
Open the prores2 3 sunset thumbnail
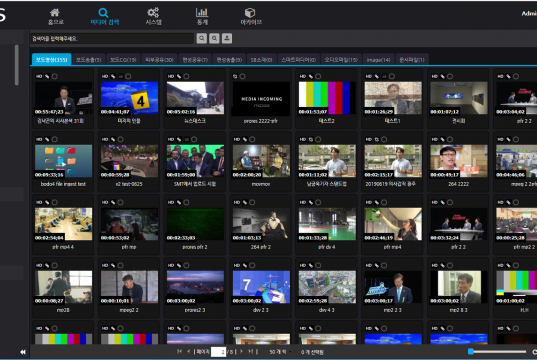195,287
